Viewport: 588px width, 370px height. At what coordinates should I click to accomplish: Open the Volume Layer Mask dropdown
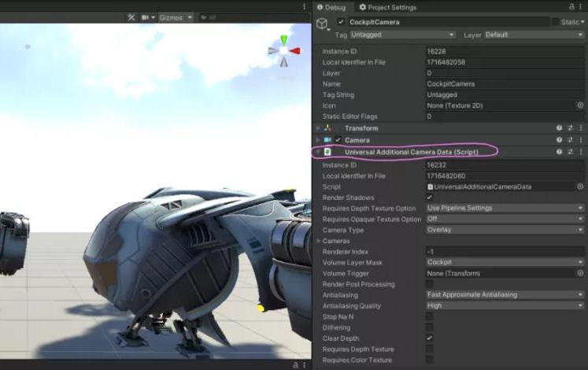[x=505, y=262]
